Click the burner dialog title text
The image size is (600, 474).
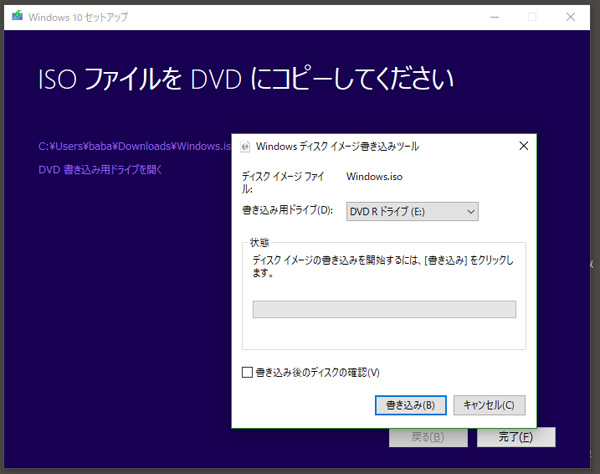338,147
